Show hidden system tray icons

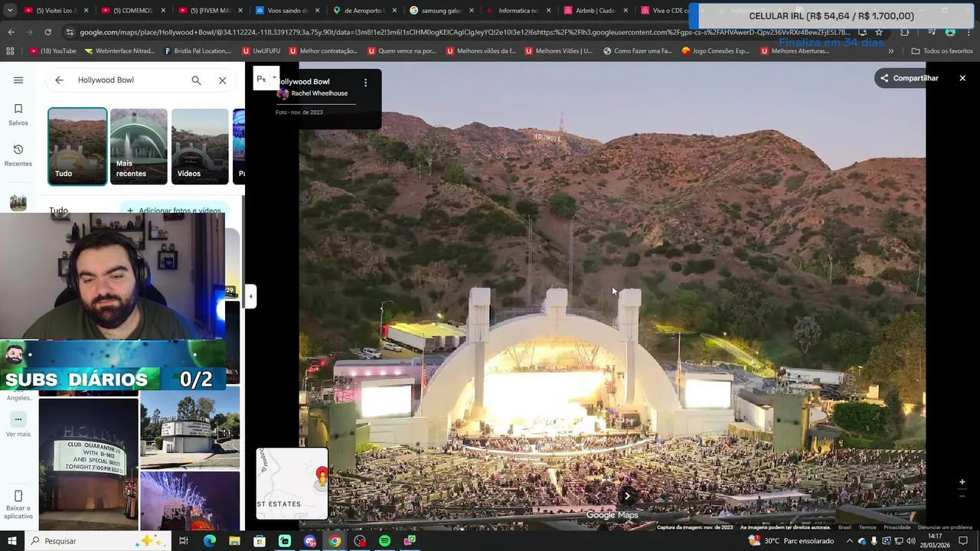pyautogui.click(x=849, y=541)
